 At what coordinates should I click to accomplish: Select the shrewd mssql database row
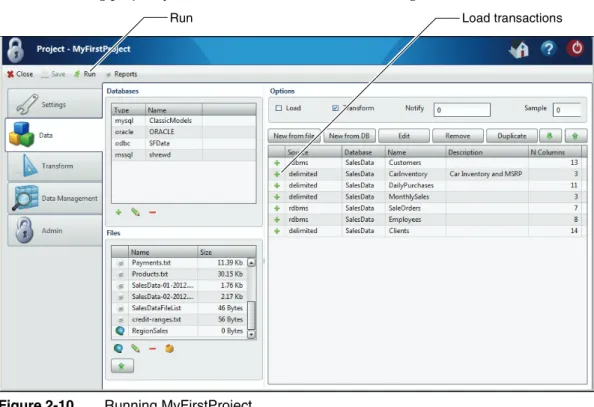[184, 155]
